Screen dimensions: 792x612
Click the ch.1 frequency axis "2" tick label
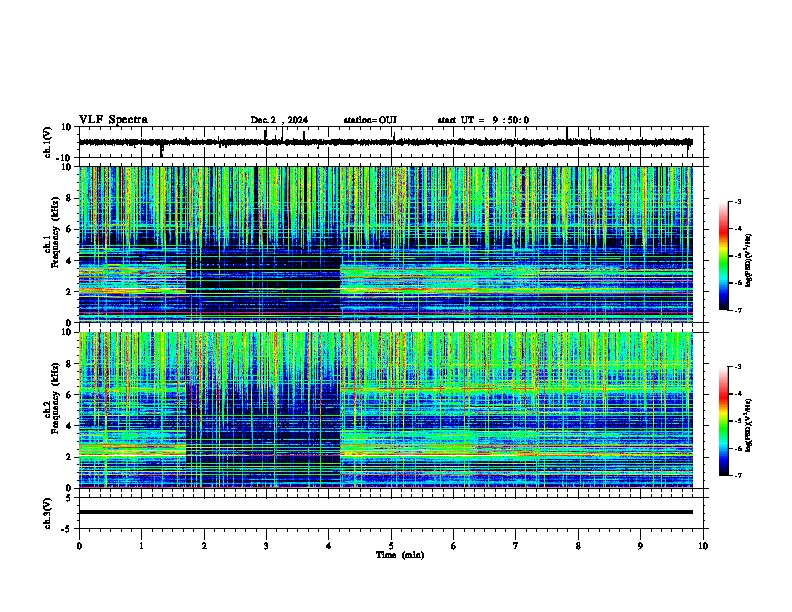pos(70,292)
